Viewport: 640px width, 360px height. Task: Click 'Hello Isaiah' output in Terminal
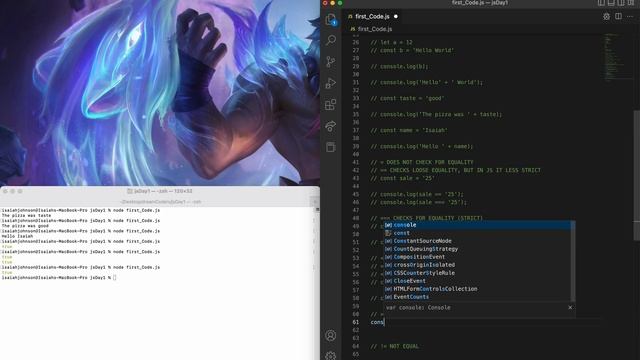click(18, 236)
